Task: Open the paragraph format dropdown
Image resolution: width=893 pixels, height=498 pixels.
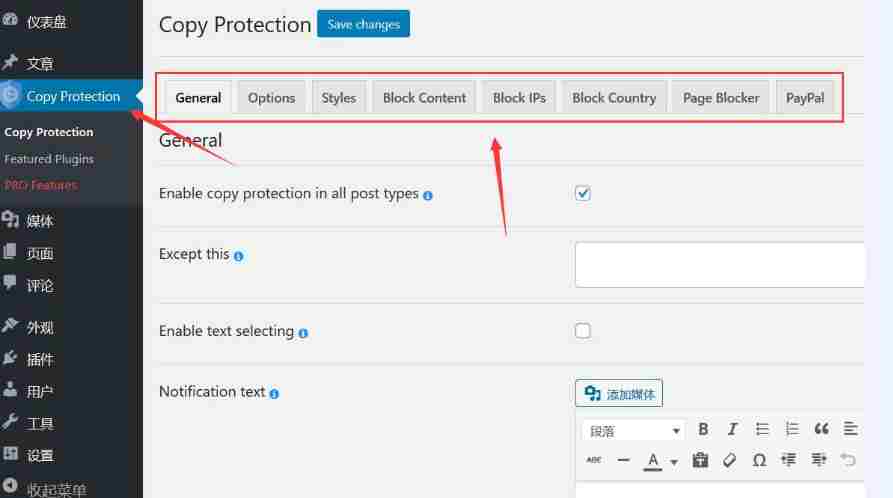Action: [x=633, y=431]
